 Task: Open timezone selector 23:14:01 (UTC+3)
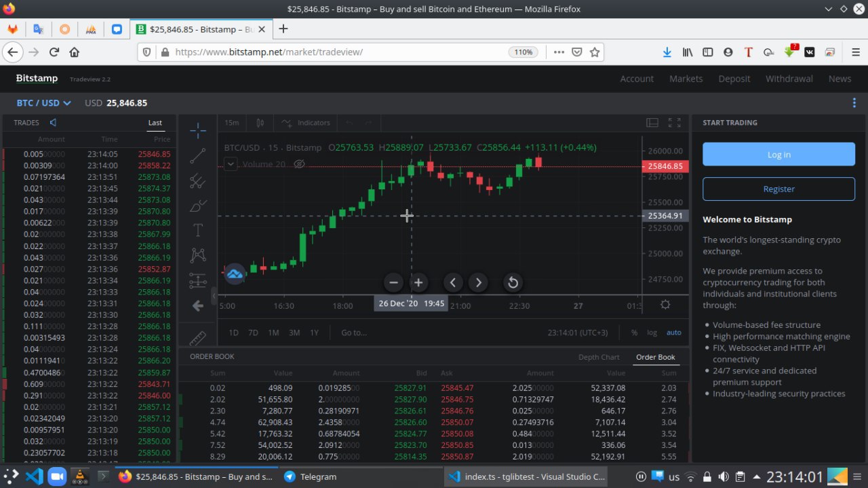(578, 333)
